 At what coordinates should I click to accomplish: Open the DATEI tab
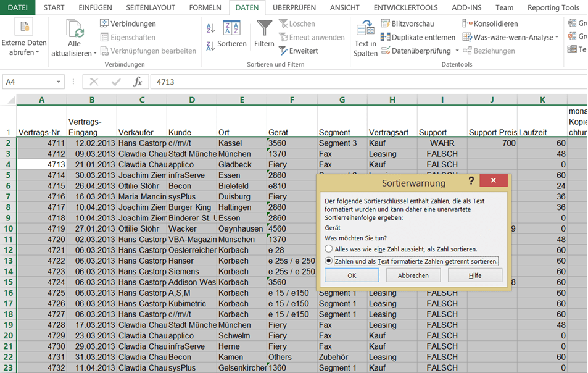click(x=18, y=7)
